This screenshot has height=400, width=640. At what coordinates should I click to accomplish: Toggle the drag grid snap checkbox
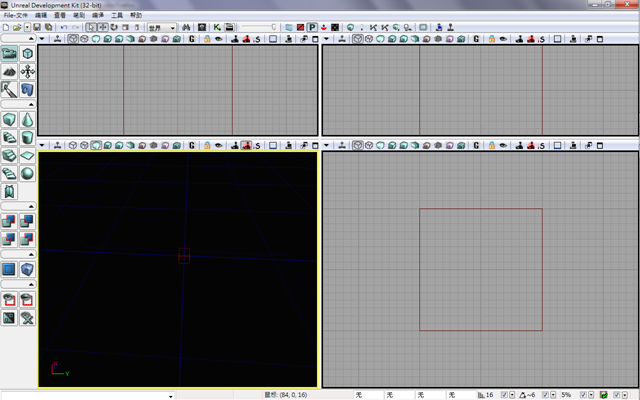[504, 395]
